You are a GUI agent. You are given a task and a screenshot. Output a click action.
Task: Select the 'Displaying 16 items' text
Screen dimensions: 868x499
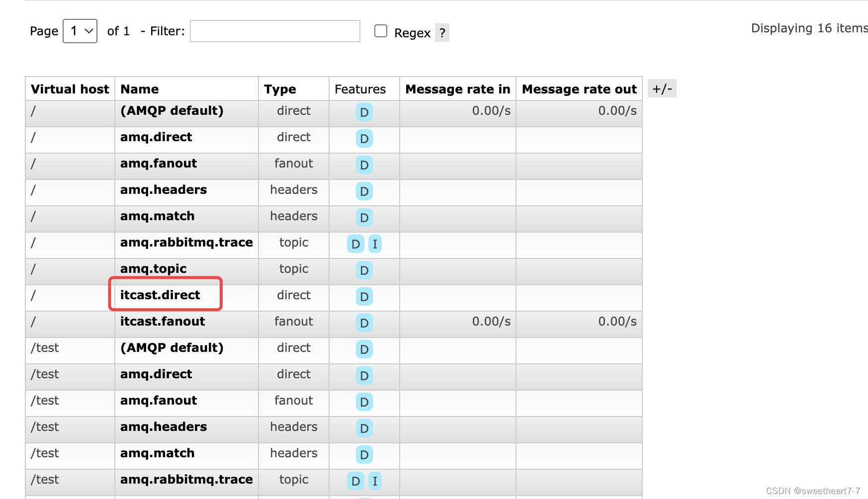click(809, 28)
